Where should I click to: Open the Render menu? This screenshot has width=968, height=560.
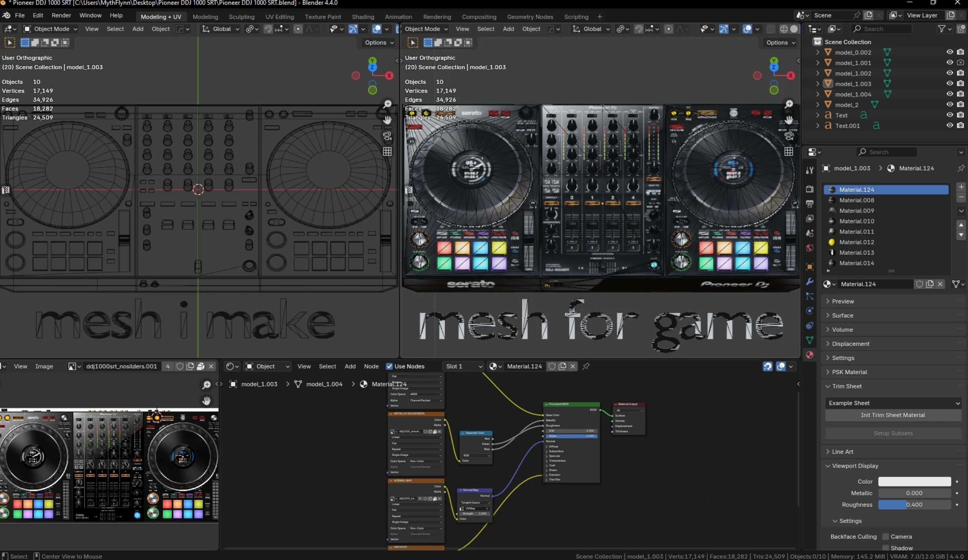coord(61,15)
